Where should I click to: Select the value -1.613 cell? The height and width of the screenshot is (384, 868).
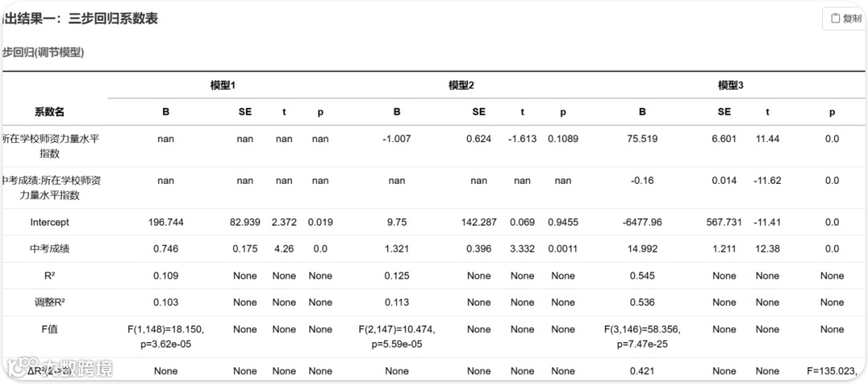tap(522, 139)
